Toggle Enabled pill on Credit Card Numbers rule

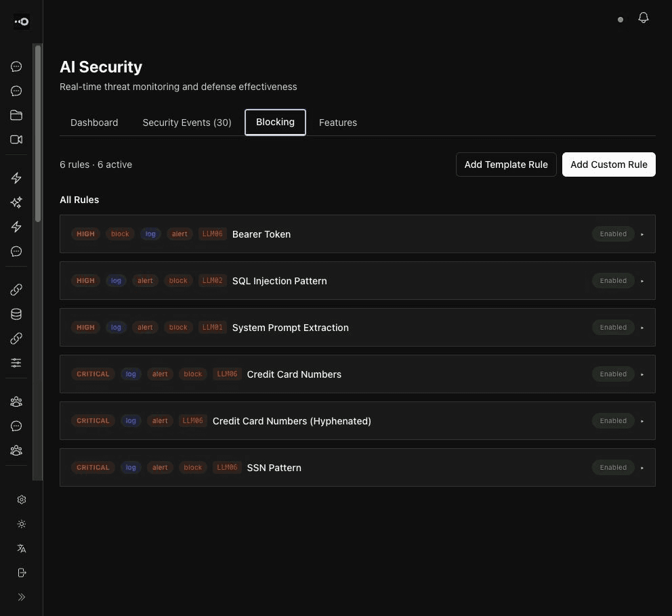coord(613,374)
